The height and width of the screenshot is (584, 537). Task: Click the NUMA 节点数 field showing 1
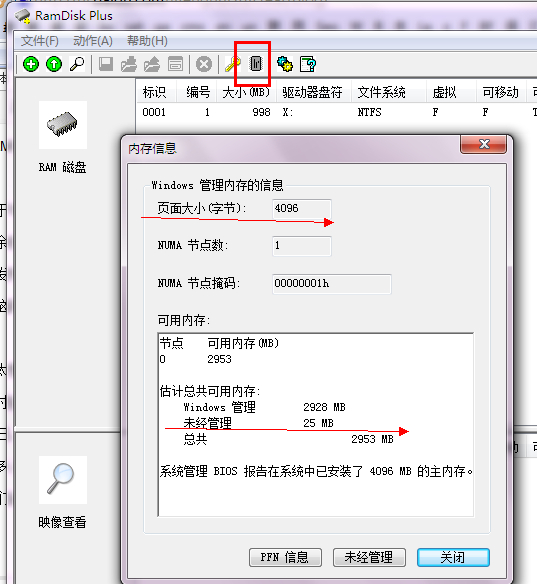[302, 246]
